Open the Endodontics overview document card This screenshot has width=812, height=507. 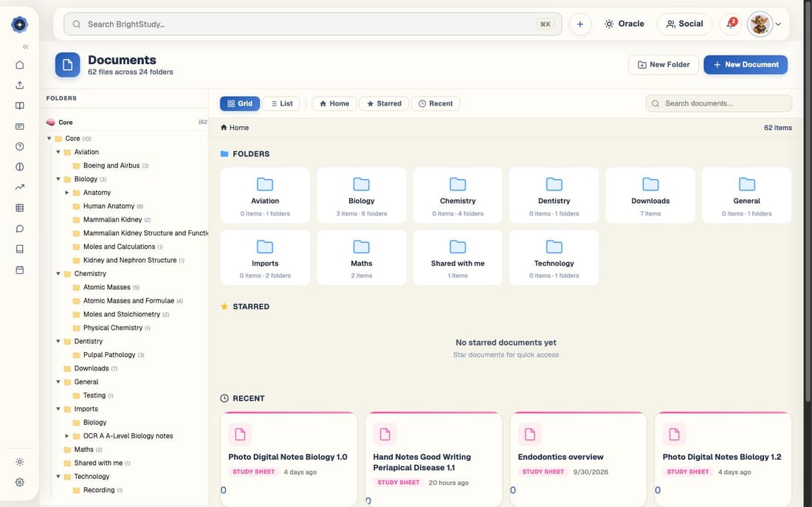pyautogui.click(x=579, y=458)
